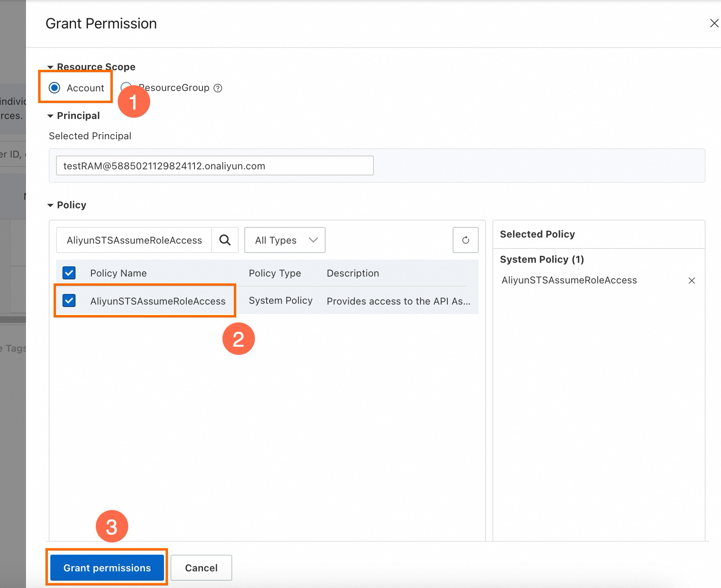Click the Policy Name column header

pos(118,273)
